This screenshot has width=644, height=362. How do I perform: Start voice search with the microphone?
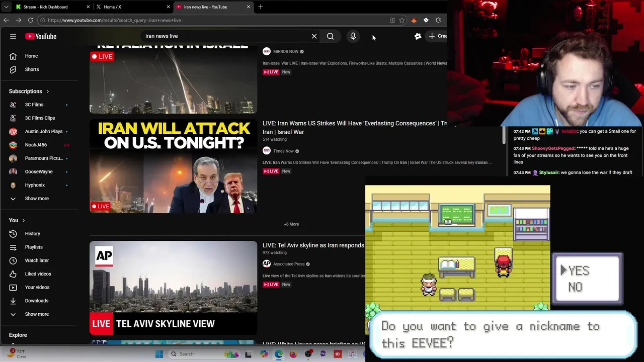[x=353, y=36]
